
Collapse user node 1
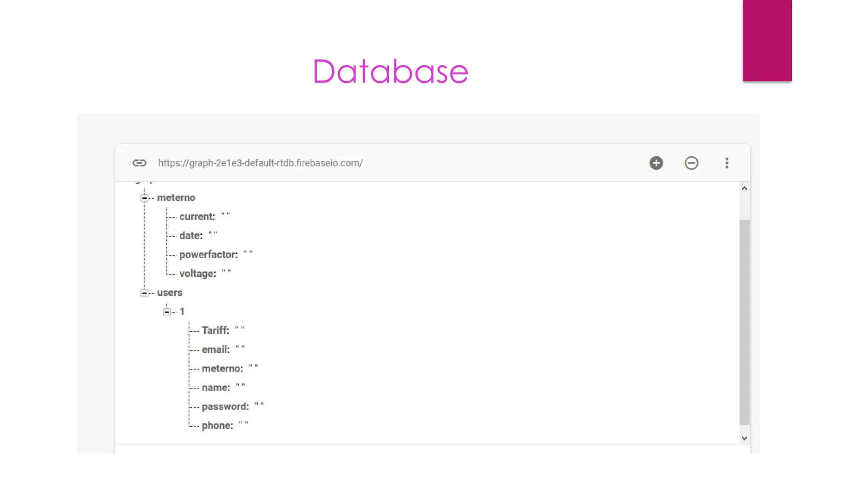tap(167, 312)
